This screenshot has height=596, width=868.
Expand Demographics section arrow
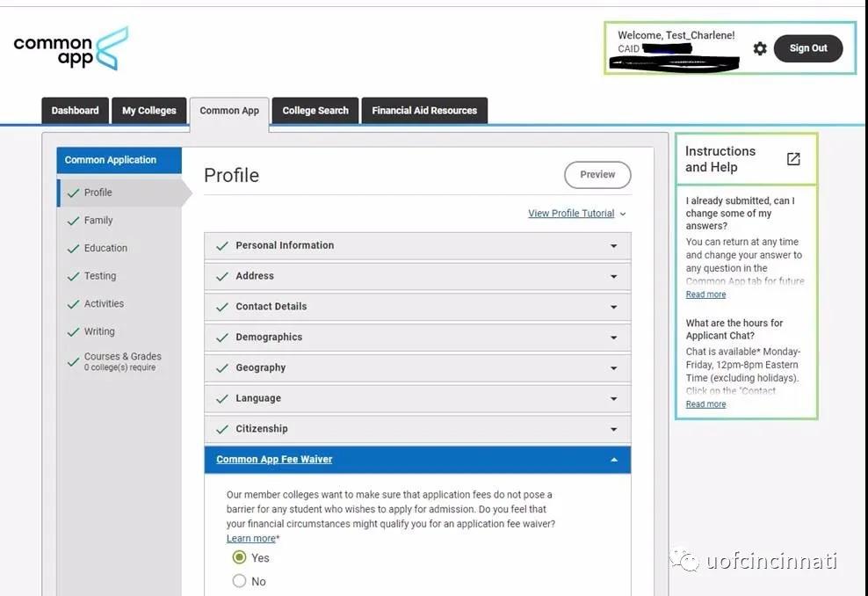pos(613,338)
